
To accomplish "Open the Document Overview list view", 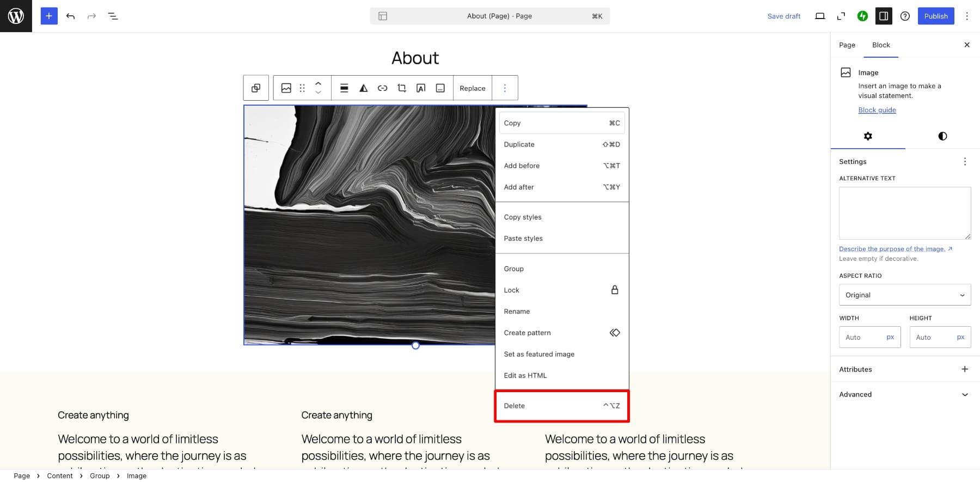I will click(x=113, y=16).
